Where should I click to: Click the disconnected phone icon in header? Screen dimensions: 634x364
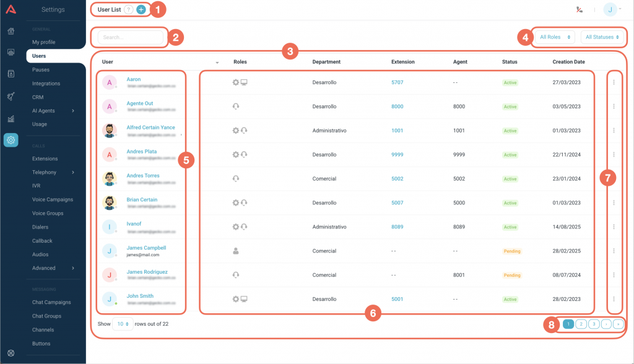[x=578, y=9]
